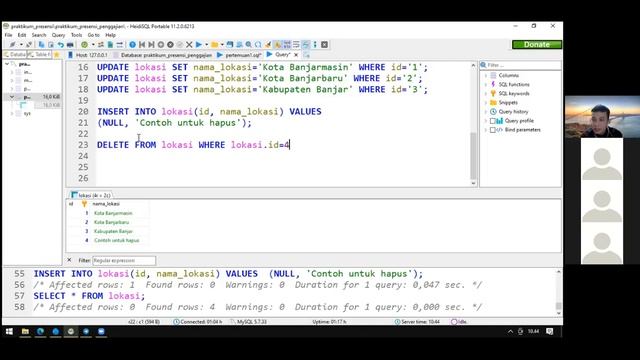Click the connect session manager icon

(12, 44)
